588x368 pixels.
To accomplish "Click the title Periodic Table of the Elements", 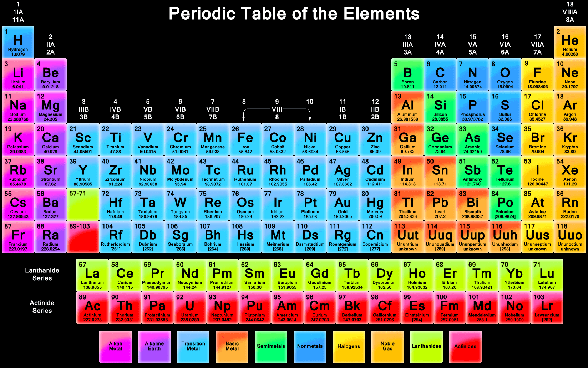I will [x=294, y=14].
